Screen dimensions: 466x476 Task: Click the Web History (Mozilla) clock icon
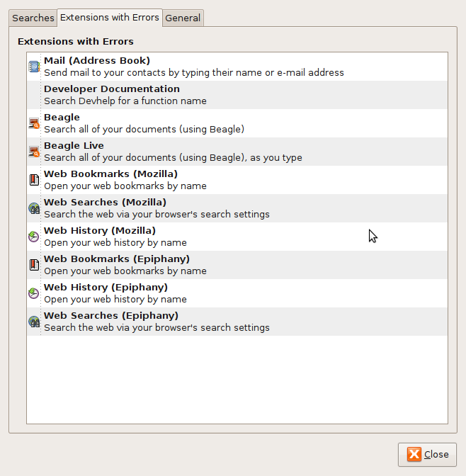[x=34, y=237]
